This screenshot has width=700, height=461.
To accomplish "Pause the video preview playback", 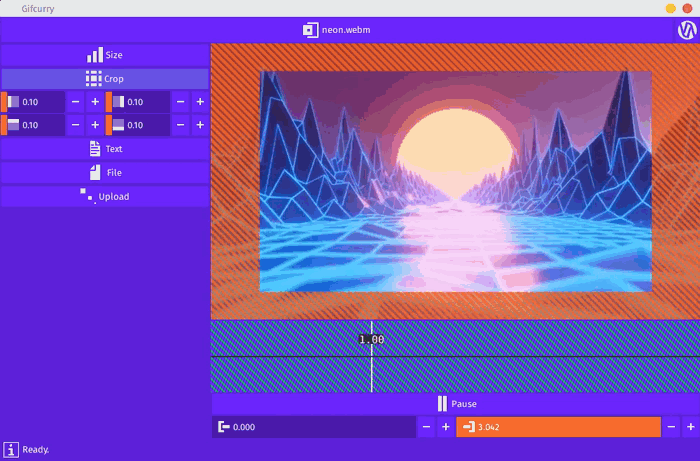I will point(456,404).
